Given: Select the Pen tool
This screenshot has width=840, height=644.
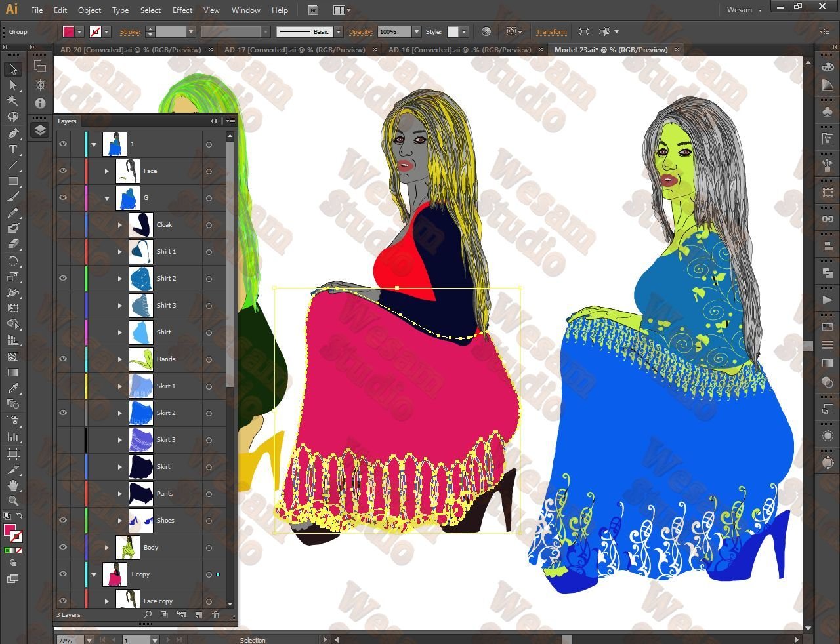Looking at the screenshot, I should (x=13, y=133).
